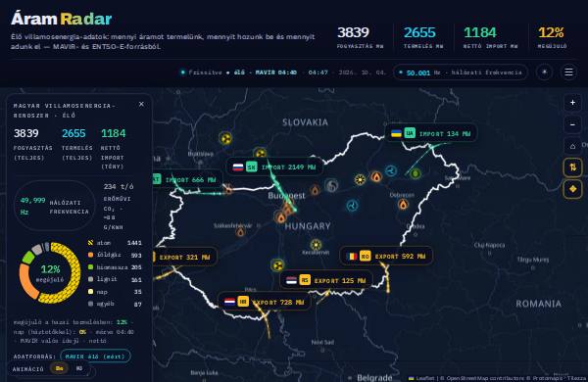Click the Ukraine import 134 MW label
This screenshot has height=382, width=588.
point(431,134)
